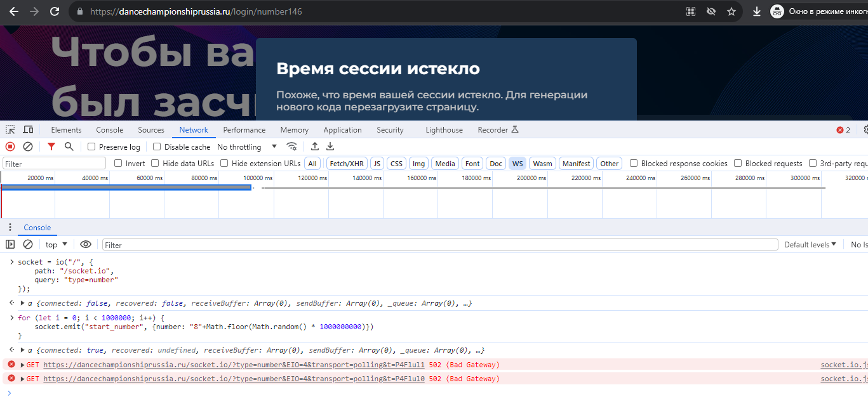Viewport: 868px width, 411px height.
Task: Click the console Filter input field
Action: coord(439,245)
